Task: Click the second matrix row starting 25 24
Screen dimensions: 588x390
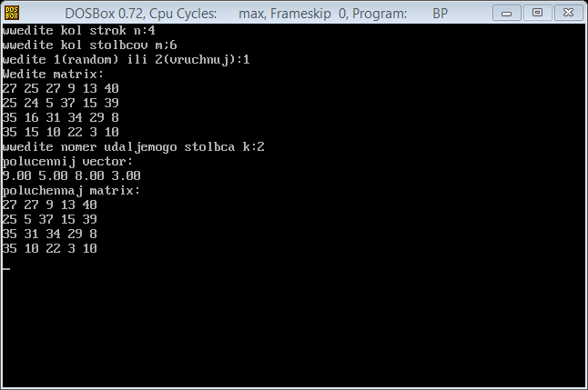Action: click(60, 103)
